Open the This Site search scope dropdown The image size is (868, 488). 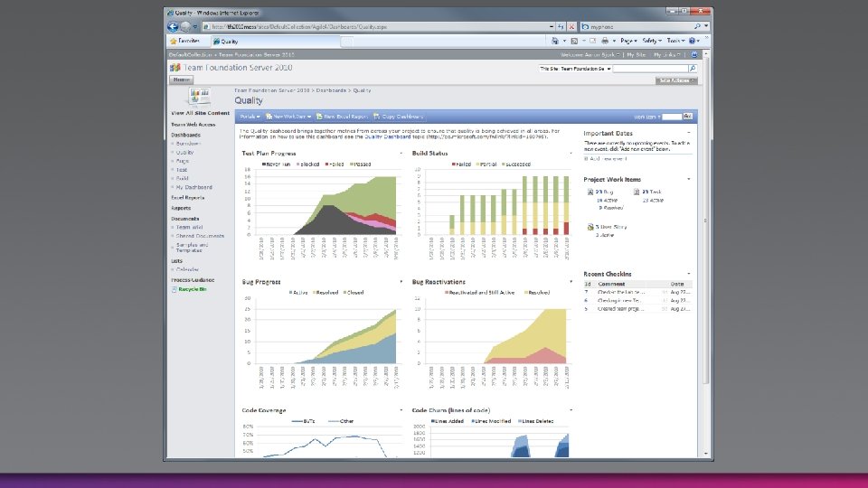[575, 69]
